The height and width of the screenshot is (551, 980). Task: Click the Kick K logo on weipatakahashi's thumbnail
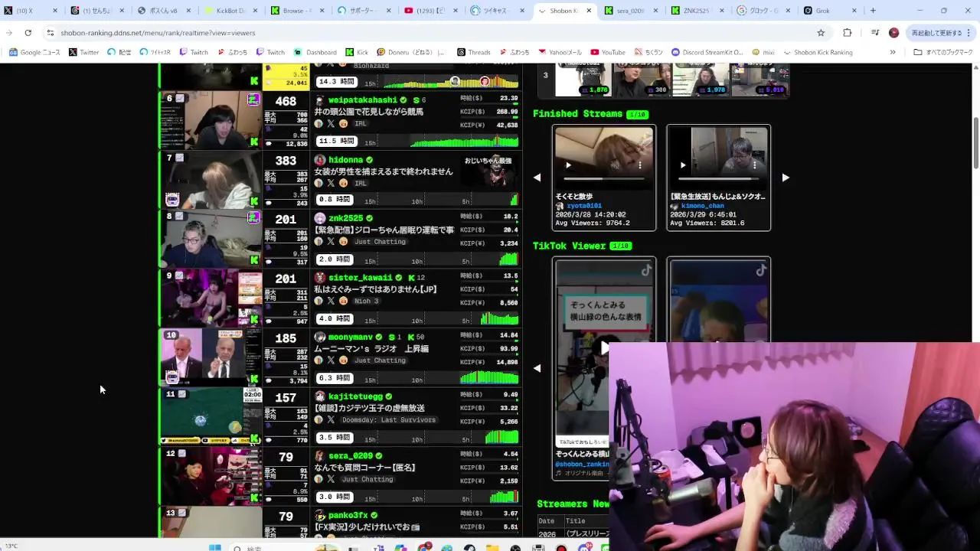point(254,142)
